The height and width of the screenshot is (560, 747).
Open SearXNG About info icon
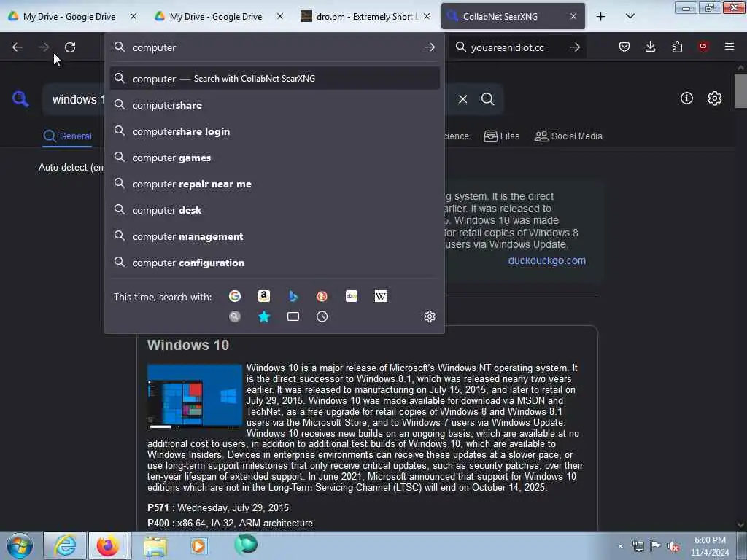[x=686, y=98]
